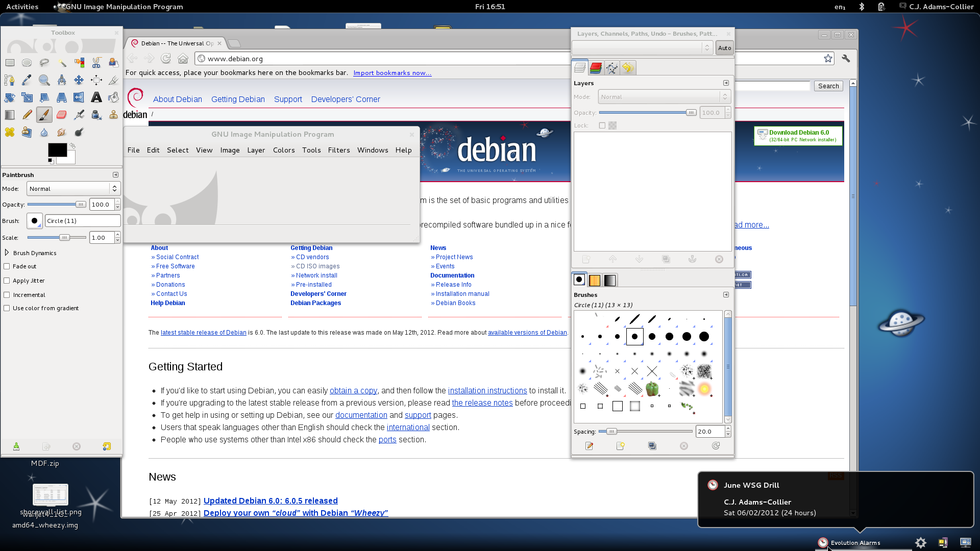
Task: Select the green pepper brush
Action: point(652,389)
